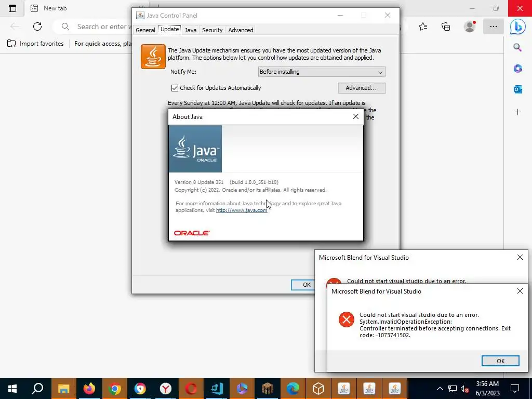Close the Java Control Panel window

point(387,15)
